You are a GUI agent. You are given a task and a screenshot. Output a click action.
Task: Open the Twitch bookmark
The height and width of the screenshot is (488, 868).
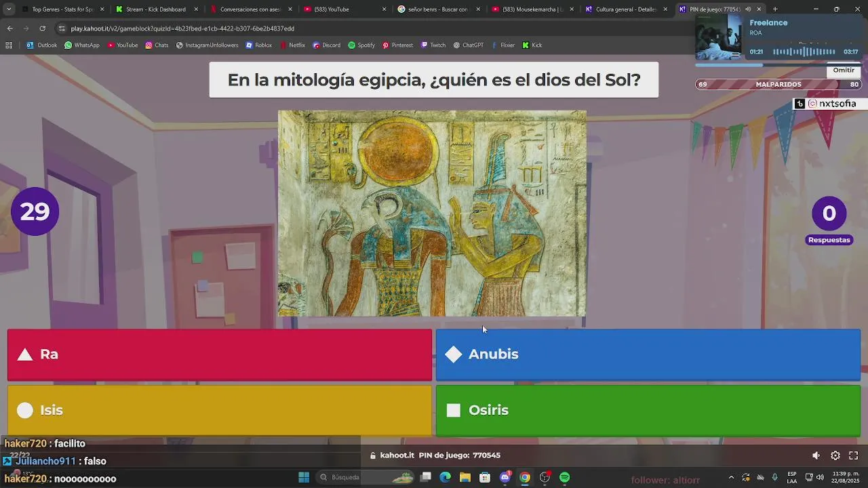(433, 45)
